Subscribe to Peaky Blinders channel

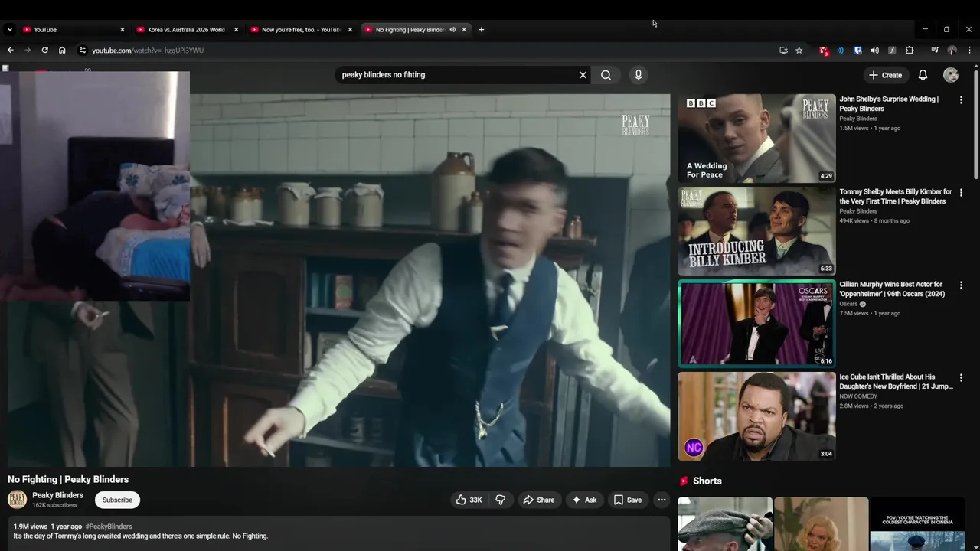tap(117, 500)
